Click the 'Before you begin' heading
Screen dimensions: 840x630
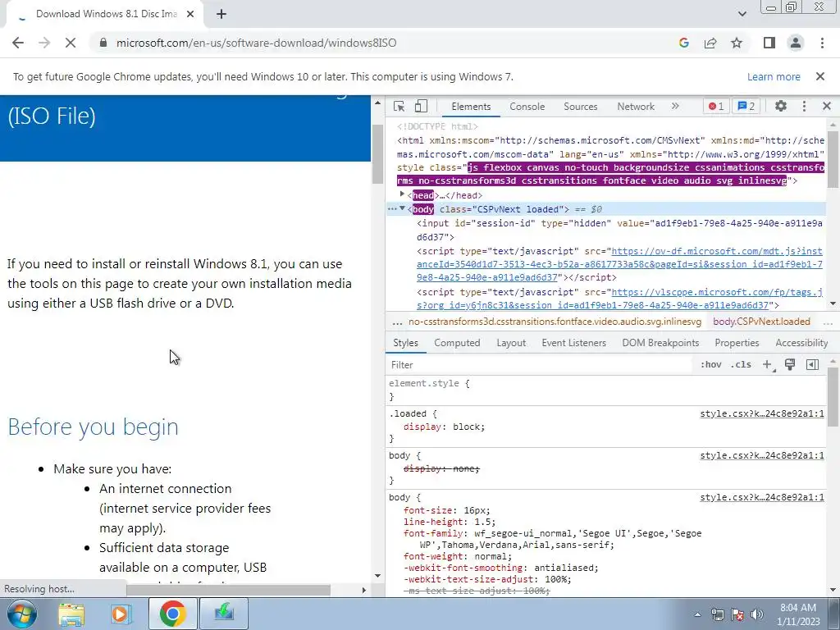(94, 427)
